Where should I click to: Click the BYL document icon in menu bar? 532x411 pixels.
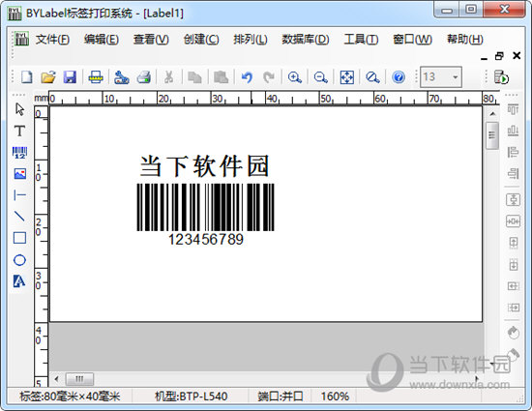click(21, 39)
